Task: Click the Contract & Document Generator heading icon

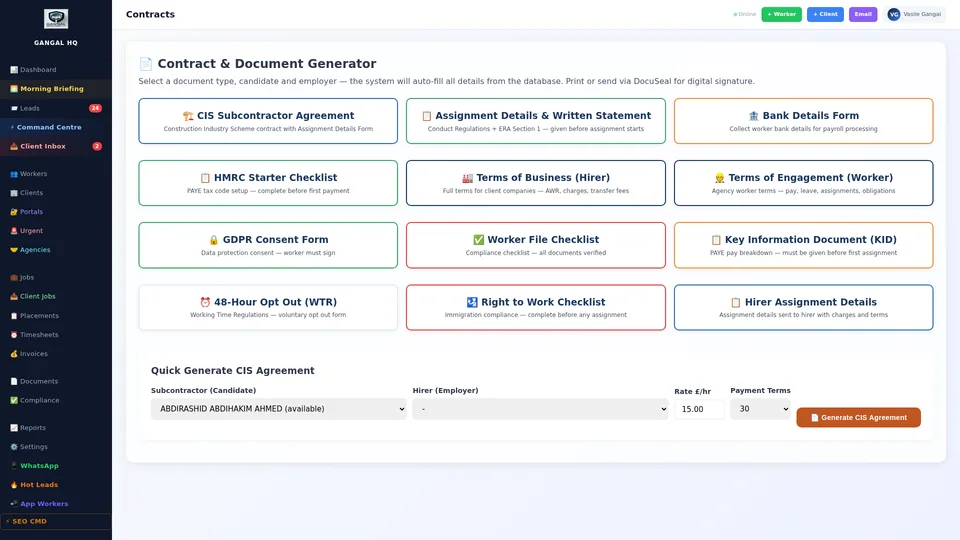Action: pyautogui.click(x=145, y=64)
